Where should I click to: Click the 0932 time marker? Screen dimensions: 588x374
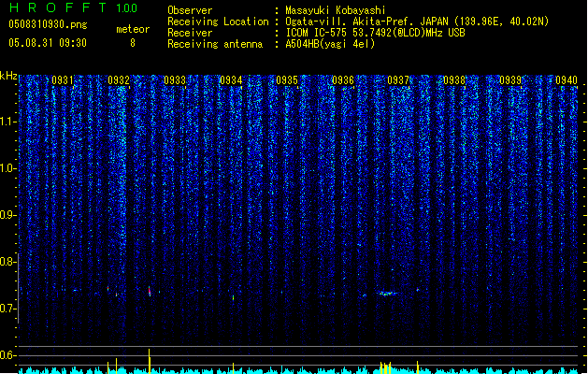pyautogui.click(x=119, y=80)
